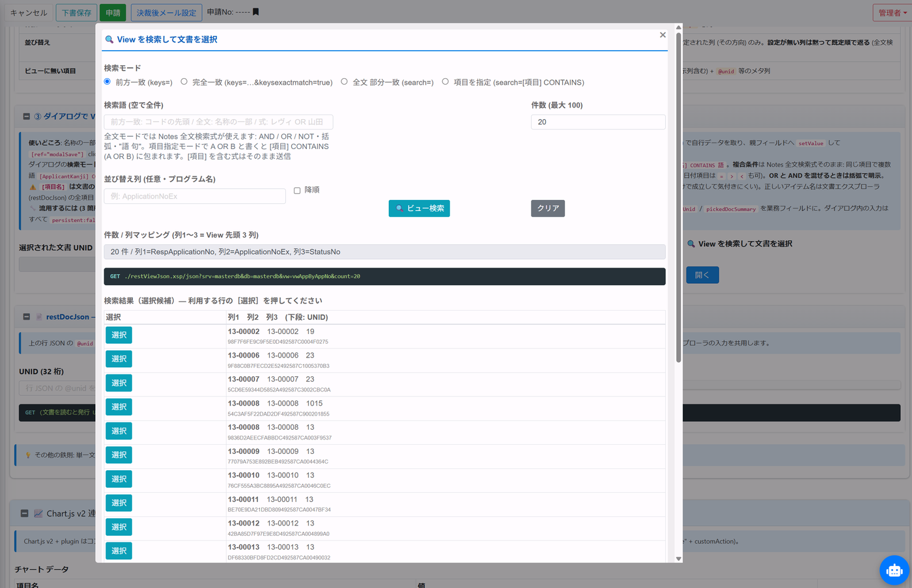Select the 13-00008 row with status 1015
Image resolution: width=912 pixels, height=588 pixels.
pos(119,407)
